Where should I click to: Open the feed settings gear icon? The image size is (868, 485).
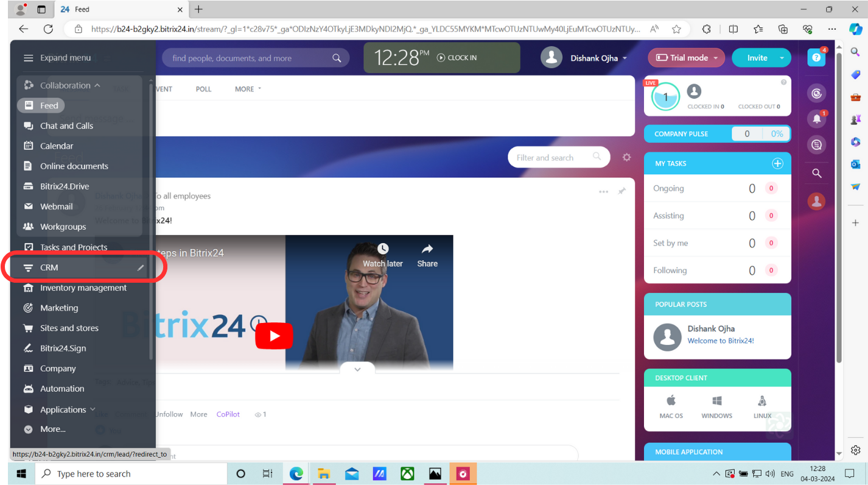pyautogui.click(x=626, y=157)
